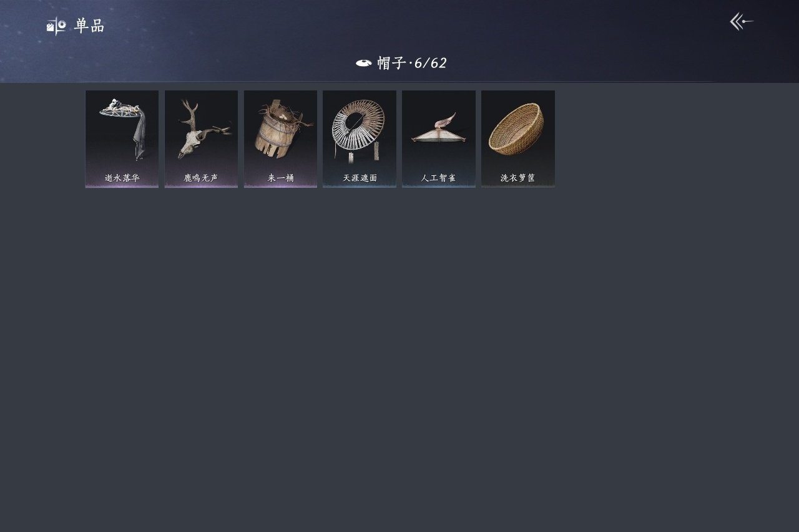Pick the 天涯遮面 label

pos(360,178)
